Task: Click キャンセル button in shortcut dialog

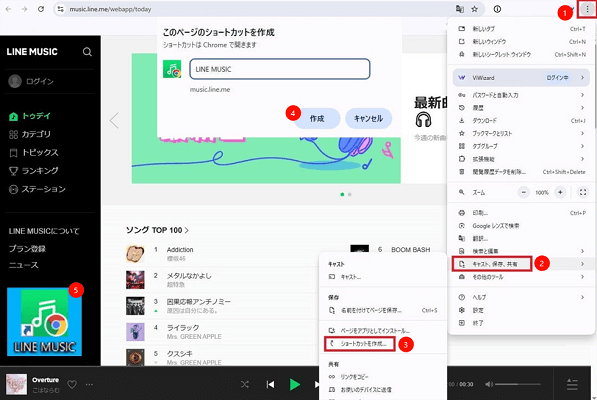Action: click(x=368, y=119)
